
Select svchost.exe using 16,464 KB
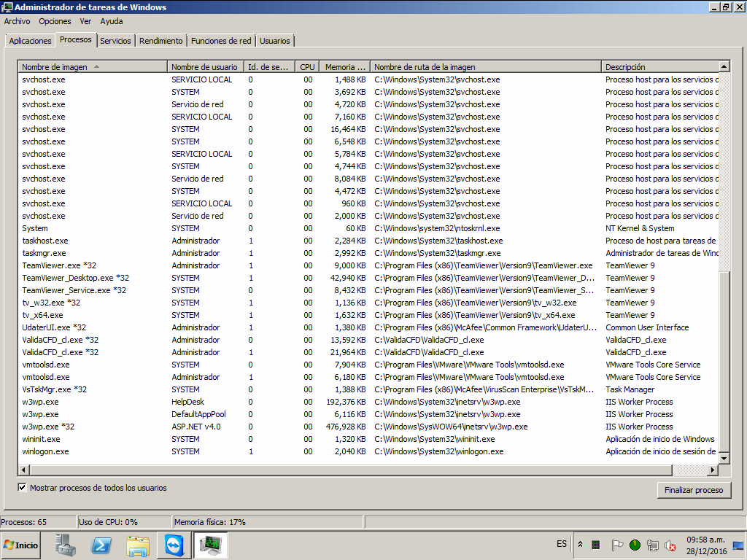[368, 130]
